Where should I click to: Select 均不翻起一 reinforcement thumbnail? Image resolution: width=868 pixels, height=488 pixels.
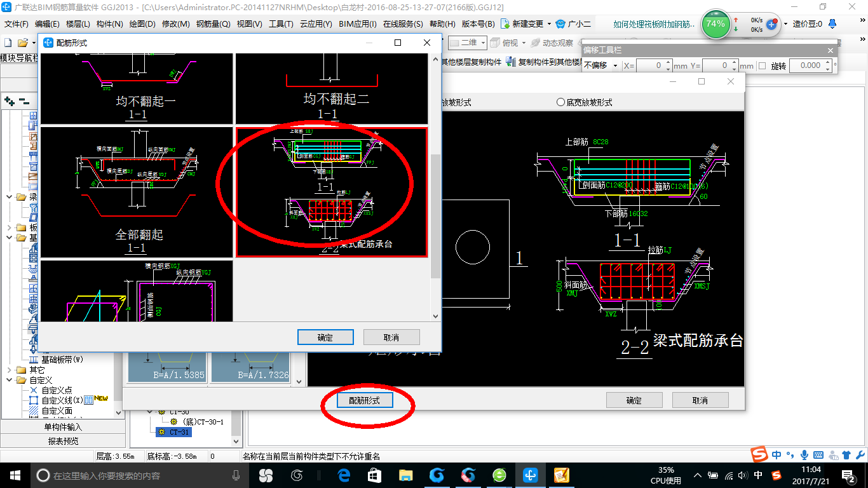(x=136, y=89)
